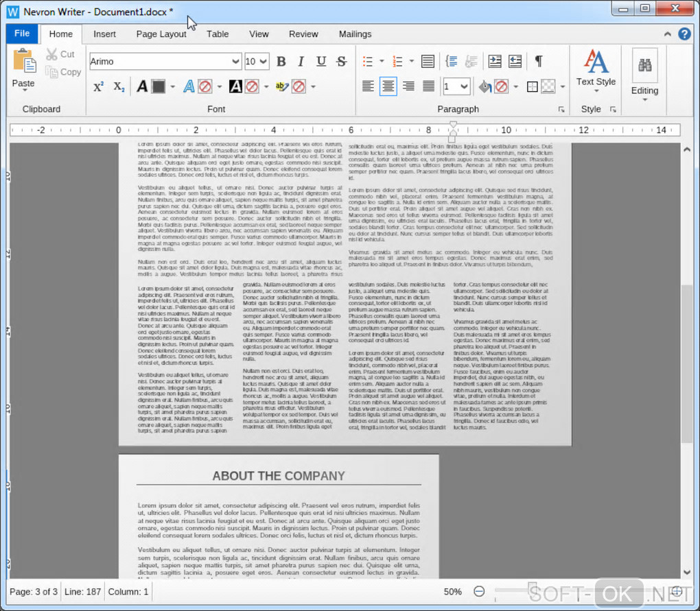The width and height of the screenshot is (700, 611).
Task: Click the Line: 187 status text
Action: (x=82, y=592)
